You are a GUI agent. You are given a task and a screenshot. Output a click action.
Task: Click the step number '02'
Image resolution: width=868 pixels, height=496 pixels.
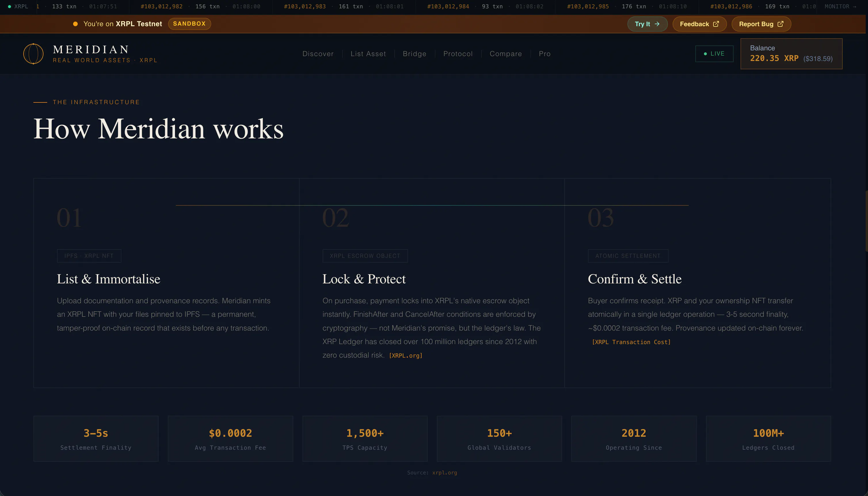pos(336,218)
